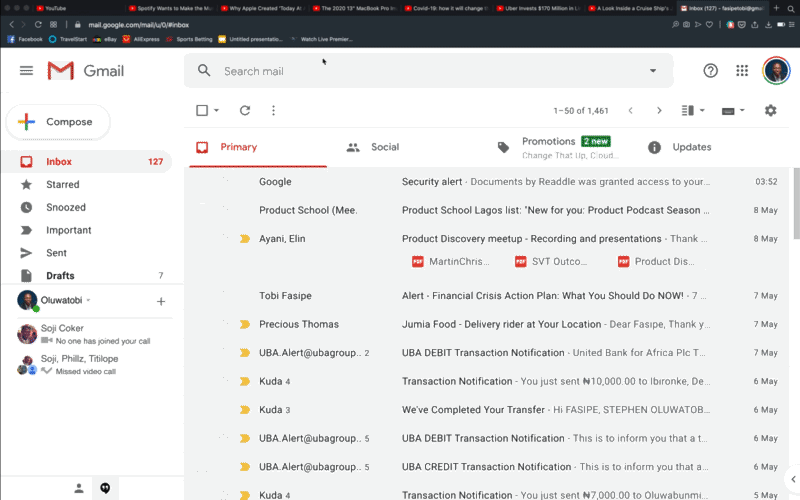
Task: Open SVT Outco PDF attachment
Action: point(551,261)
